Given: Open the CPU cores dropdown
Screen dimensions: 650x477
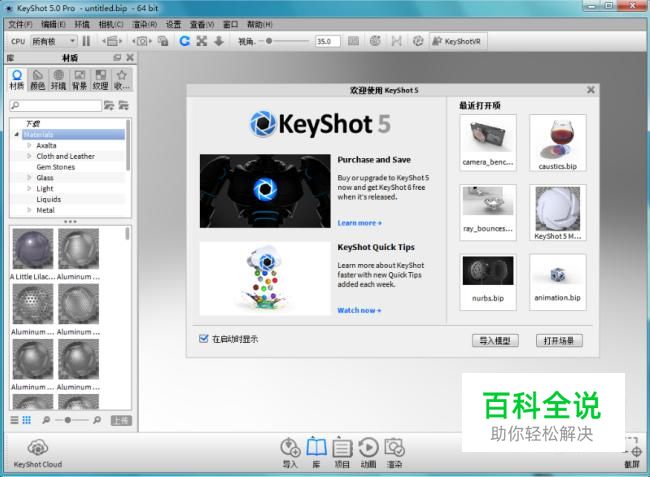Looking at the screenshot, I should pyautogui.click(x=53, y=41).
